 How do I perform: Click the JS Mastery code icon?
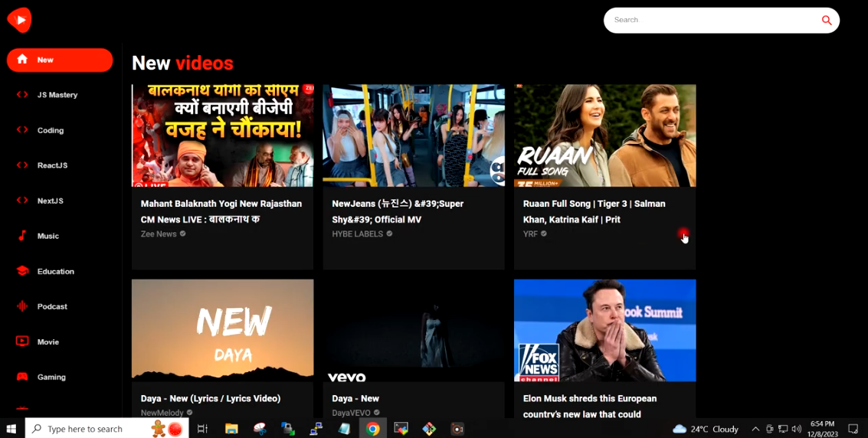click(x=22, y=95)
